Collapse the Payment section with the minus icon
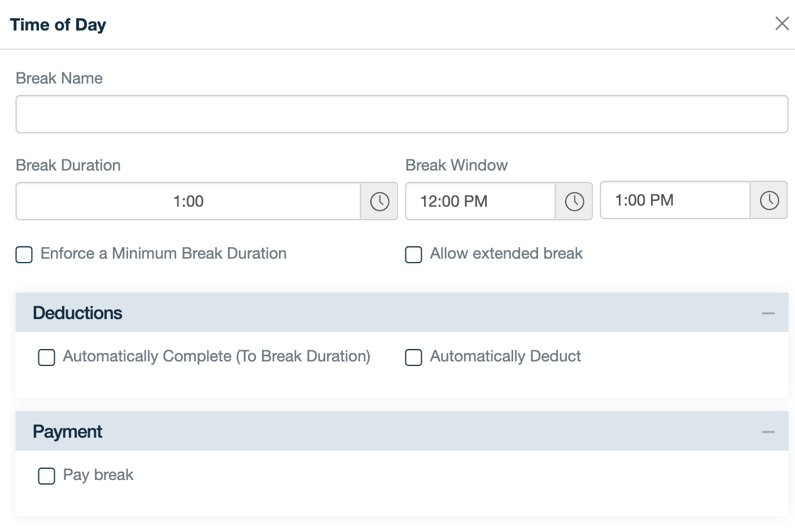The height and width of the screenshot is (532, 795). (768, 432)
